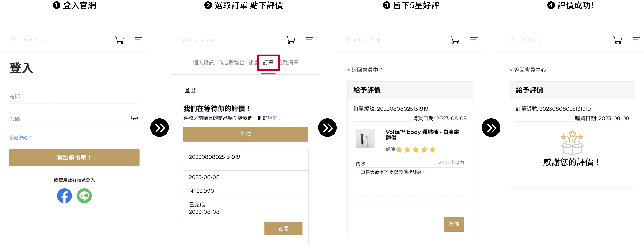Open the hamburger menu above the order tabs

(x=309, y=40)
